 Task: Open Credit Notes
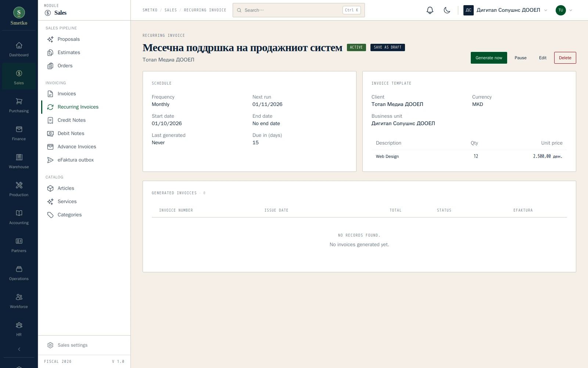point(84,120)
